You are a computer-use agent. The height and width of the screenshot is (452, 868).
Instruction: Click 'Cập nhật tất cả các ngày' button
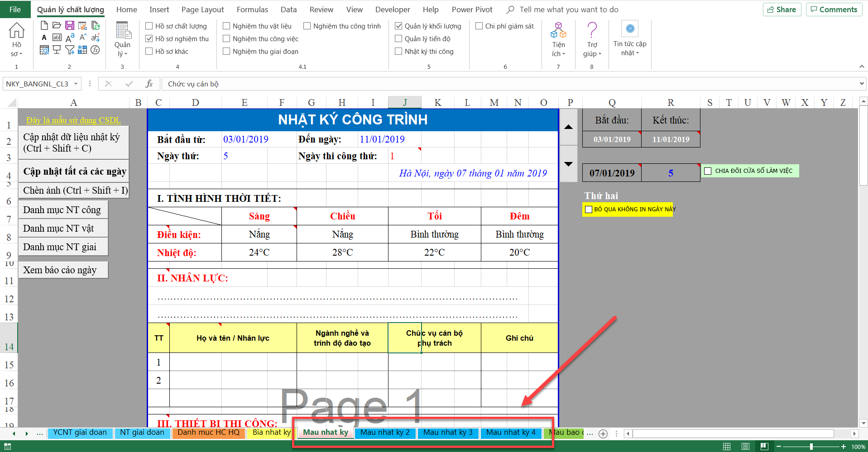click(x=74, y=171)
